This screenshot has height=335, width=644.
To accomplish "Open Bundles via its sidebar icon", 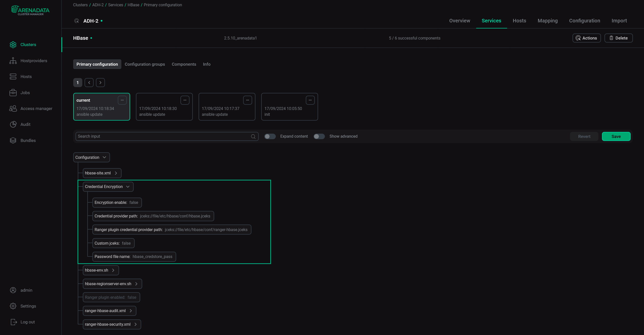I will (x=13, y=140).
